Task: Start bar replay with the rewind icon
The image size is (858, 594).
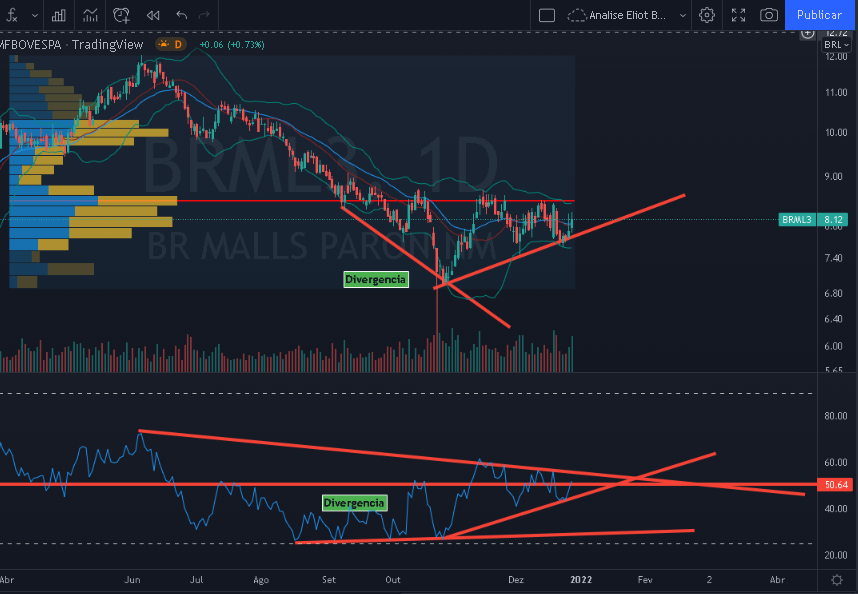Action: click(153, 15)
